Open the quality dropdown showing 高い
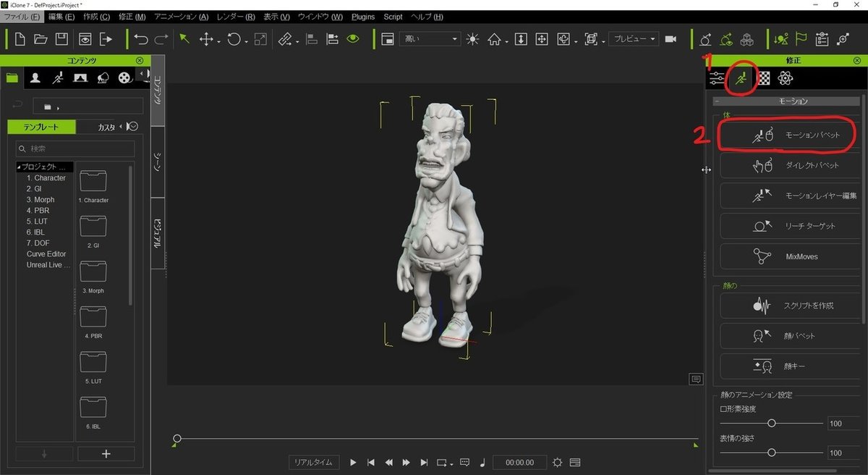Image resolution: width=868 pixels, height=475 pixels. (430, 39)
